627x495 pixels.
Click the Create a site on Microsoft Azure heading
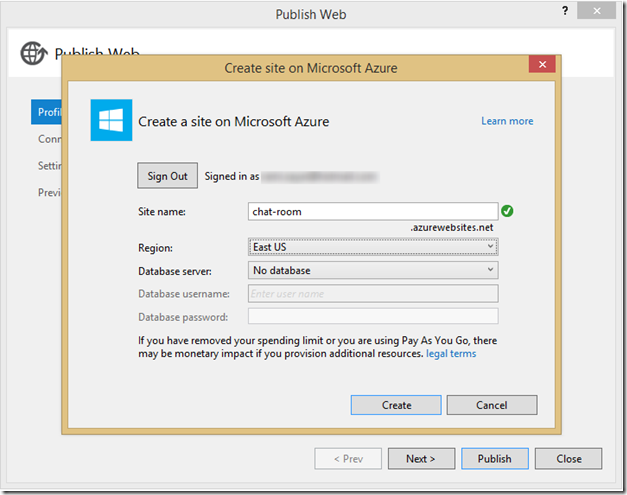tap(234, 121)
